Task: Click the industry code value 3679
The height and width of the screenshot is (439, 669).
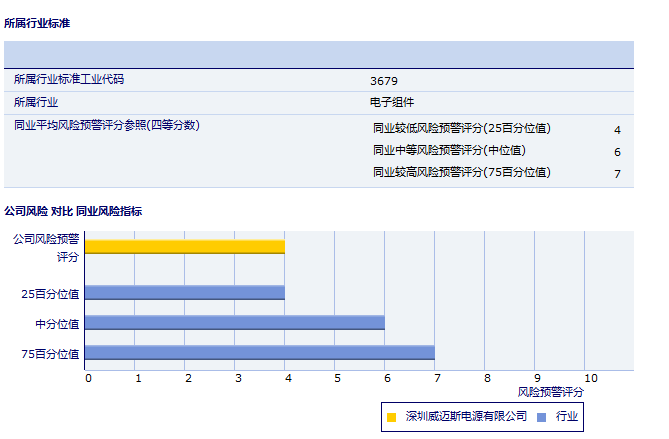Action: click(384, 81)
